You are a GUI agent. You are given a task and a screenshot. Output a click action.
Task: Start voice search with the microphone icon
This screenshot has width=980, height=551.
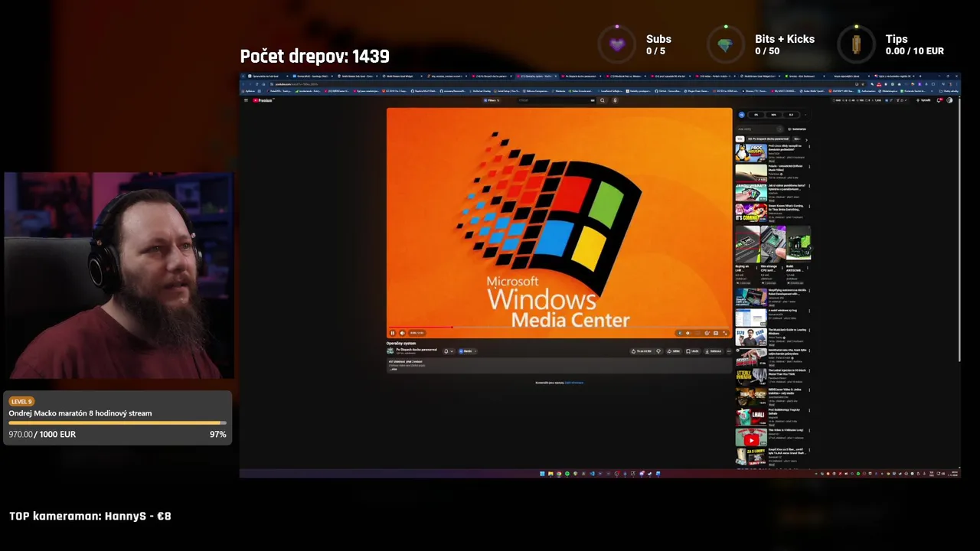coord(615,100)
